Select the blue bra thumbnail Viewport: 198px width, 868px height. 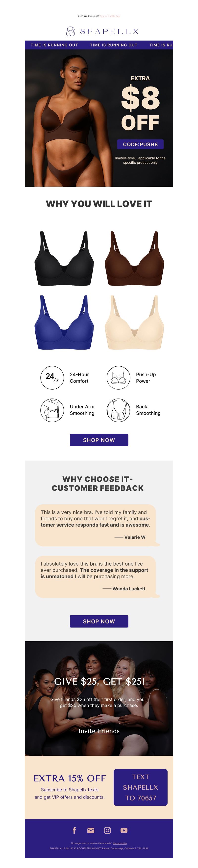(64, 322)
